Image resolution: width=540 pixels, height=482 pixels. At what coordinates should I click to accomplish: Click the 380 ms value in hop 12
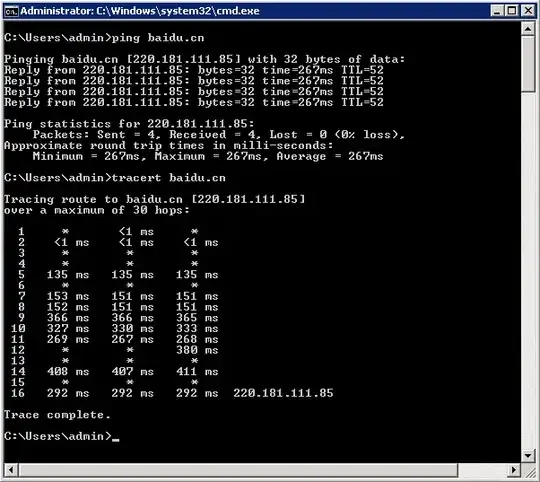(x=197, y=350)
